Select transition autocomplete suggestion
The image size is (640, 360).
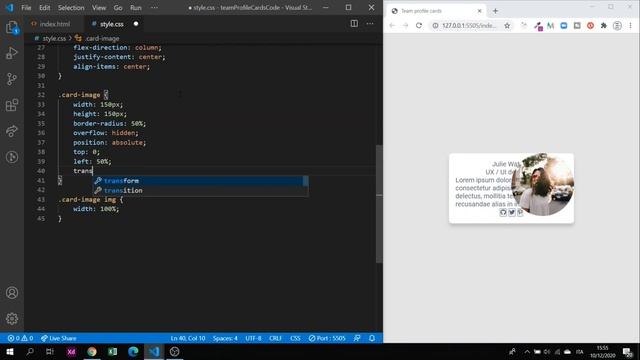[x=201, y=191]
